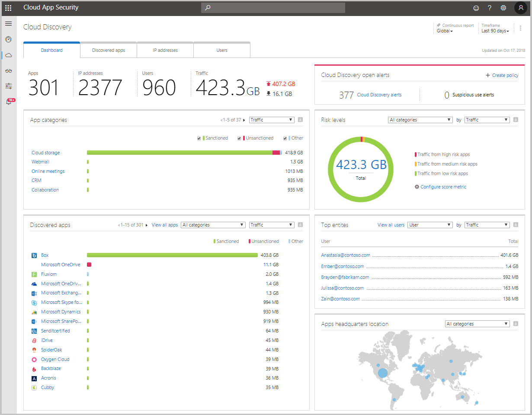This screenshot has width=532, height=415.
Task: Select the Investigate glasses icon in sidebar
Action: (x=9, y=70)
